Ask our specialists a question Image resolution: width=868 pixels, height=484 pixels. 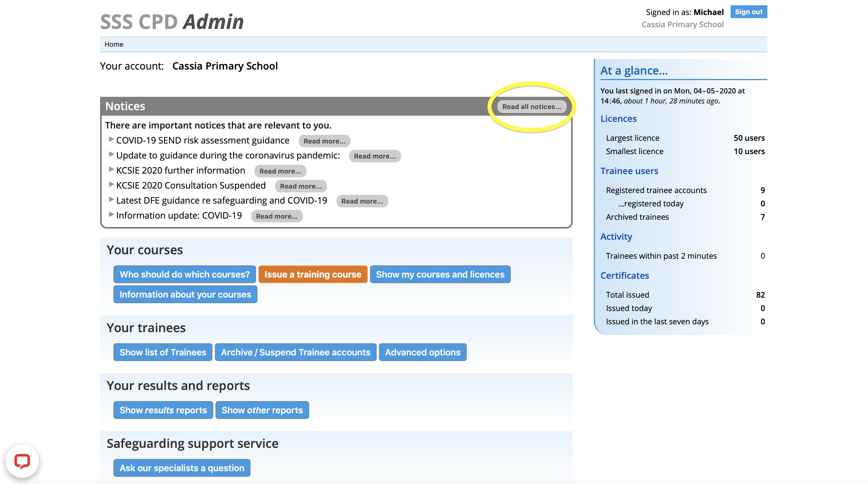coord(182,468)
